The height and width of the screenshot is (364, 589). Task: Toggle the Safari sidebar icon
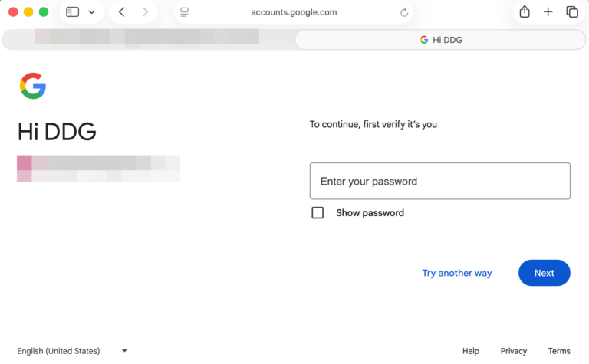pos(73,12)
